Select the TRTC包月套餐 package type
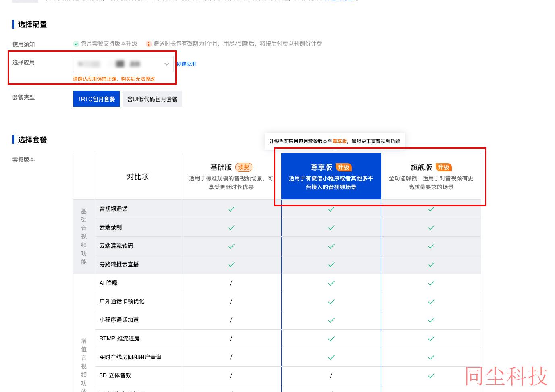Viewport: 555px width, 392px height. click(96, 99)
